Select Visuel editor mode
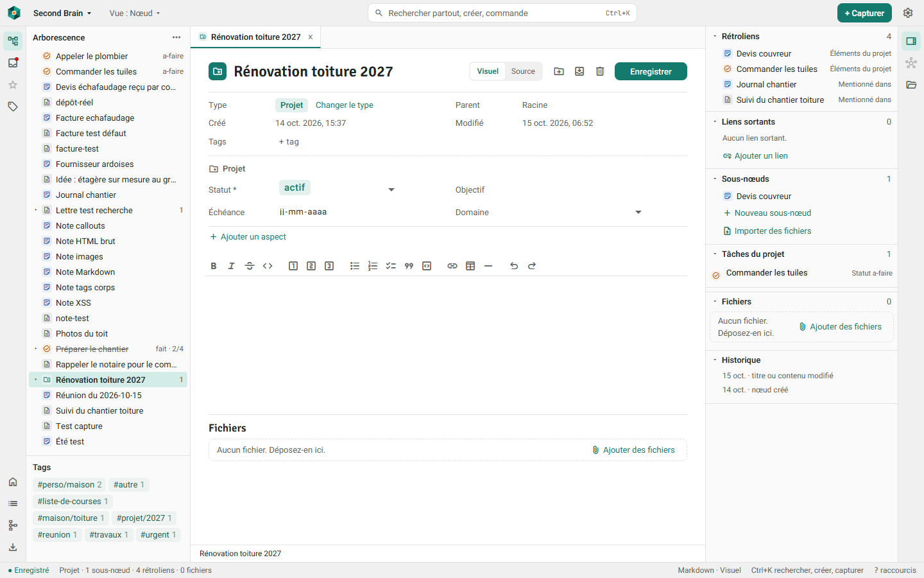The height and width of the screenshot is (578, 924). [x=488, y=71]
